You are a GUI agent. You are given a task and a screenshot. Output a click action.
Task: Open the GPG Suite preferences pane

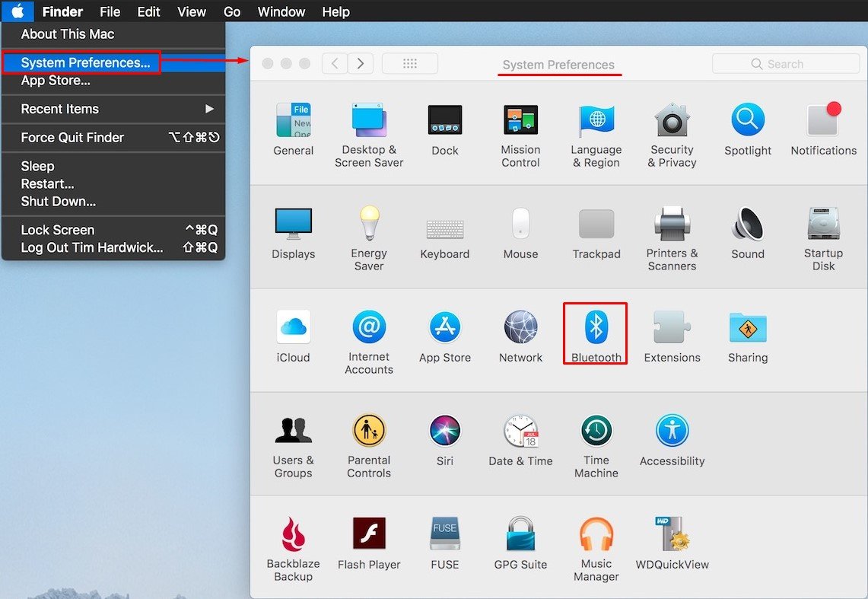tap(520, 543)
